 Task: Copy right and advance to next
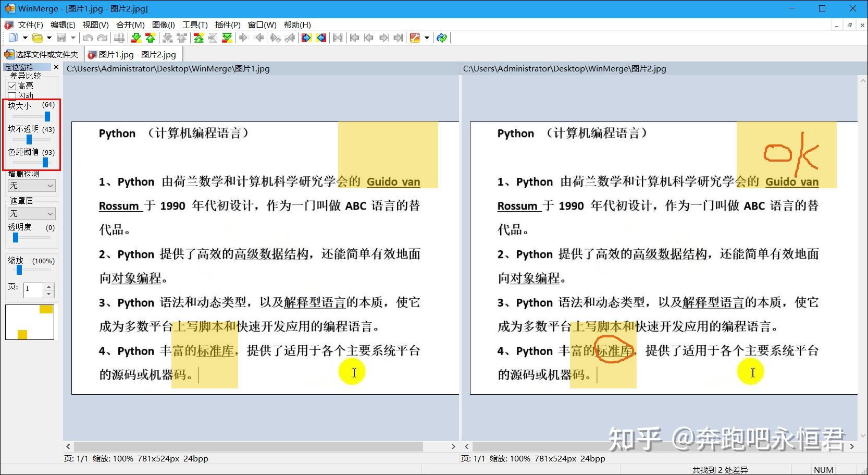pyautogui.click(x=275, y=38)
